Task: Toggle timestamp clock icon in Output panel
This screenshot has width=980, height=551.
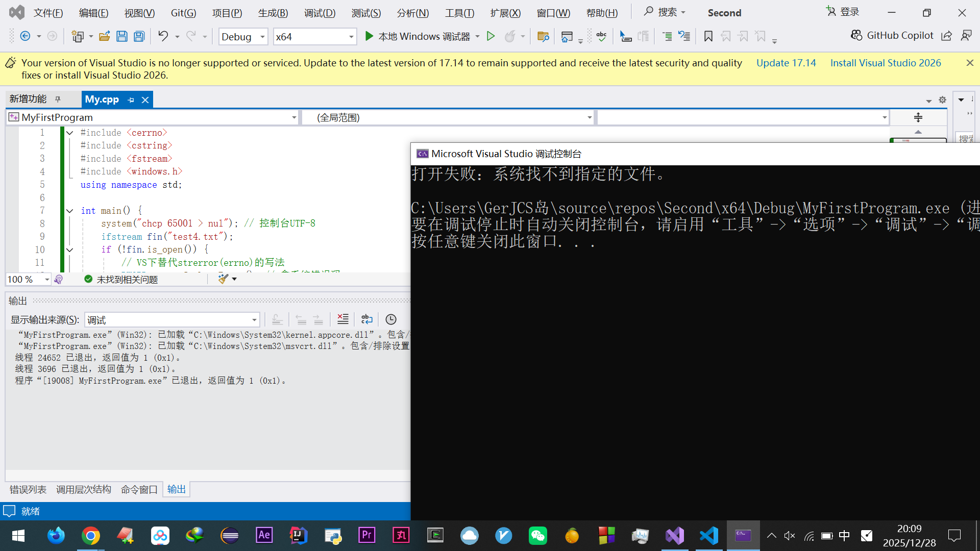Action: (391, 319)
